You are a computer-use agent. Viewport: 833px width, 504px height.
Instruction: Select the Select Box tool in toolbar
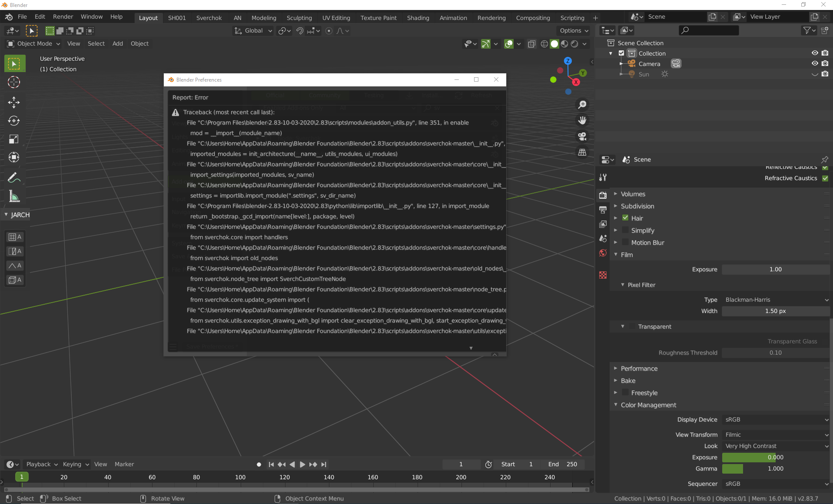click(15, 64)
